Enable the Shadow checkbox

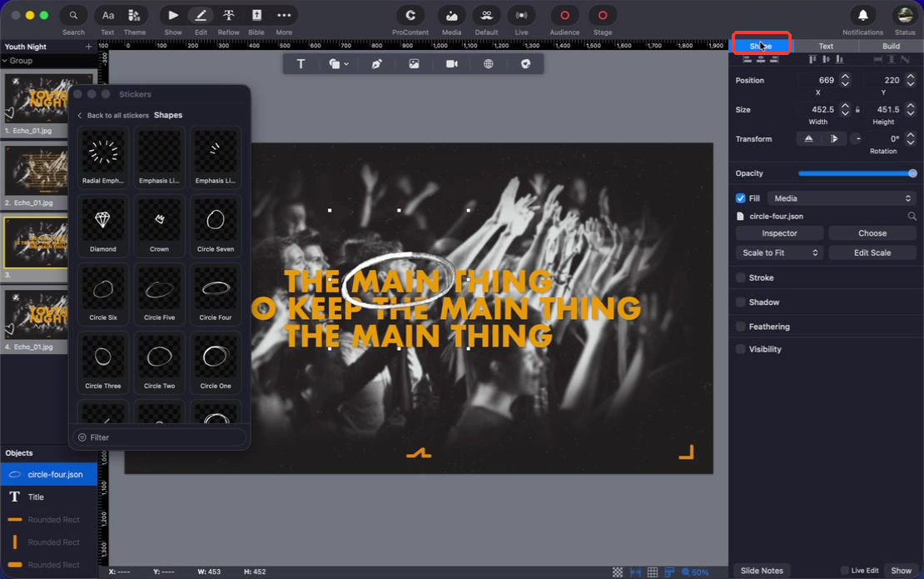741,302
